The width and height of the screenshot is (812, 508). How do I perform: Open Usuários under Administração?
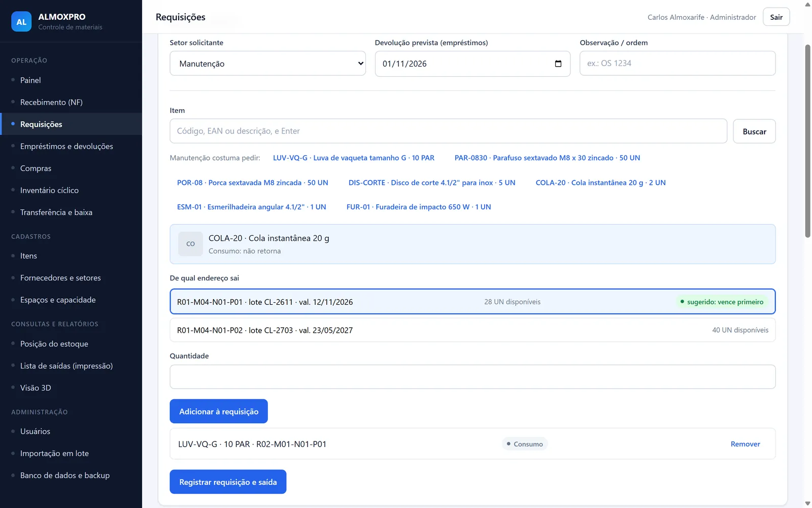(x=71, y=431)
